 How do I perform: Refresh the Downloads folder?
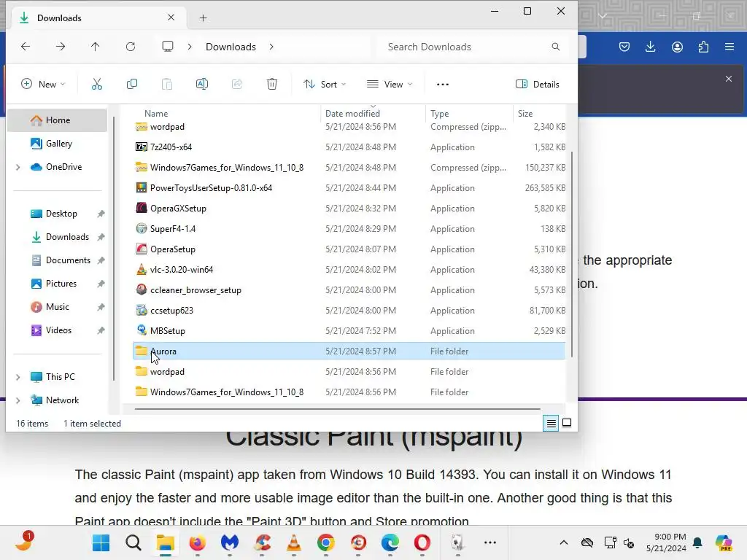(x=131, y=46)
